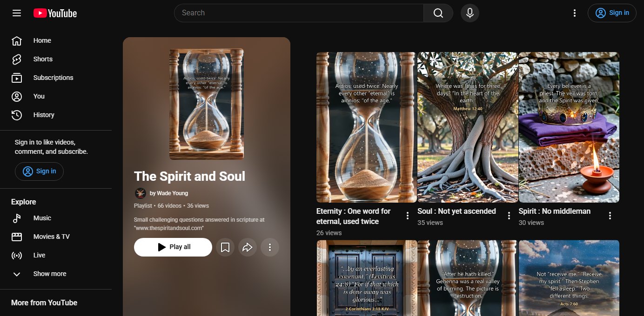Click the Live broadcast icon
This screenshot has width=644, height=316.
click(x=17, y=255)
